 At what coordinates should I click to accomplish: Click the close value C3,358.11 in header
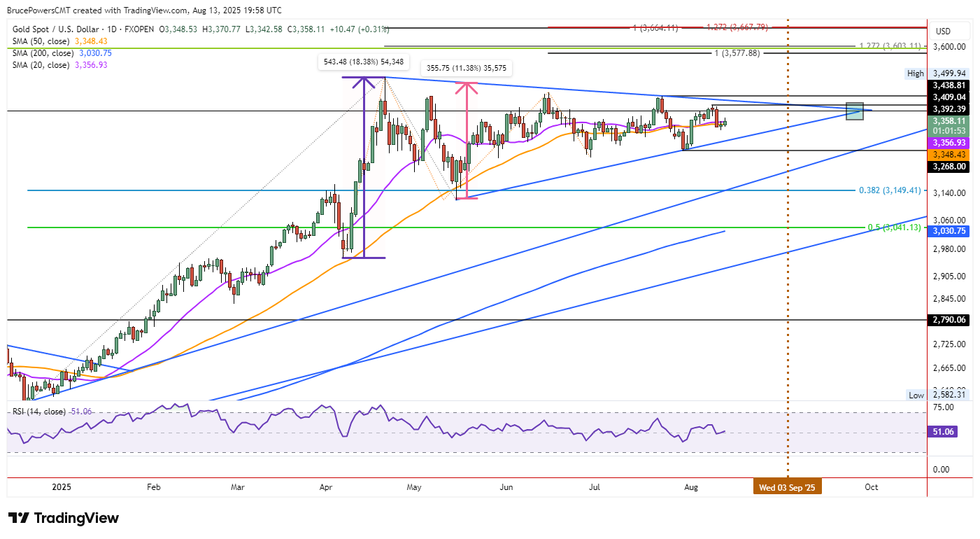pos(305,31)
